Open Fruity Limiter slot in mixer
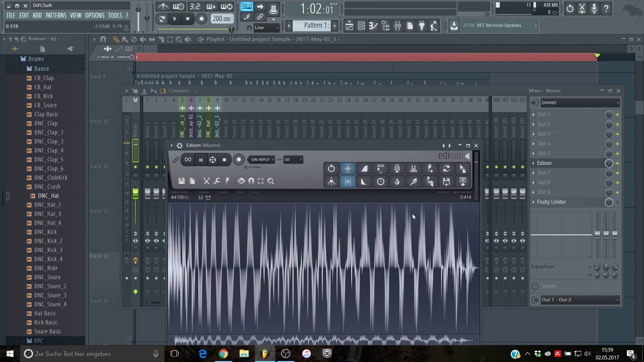 pyautogui.click(x=569, y=202)
